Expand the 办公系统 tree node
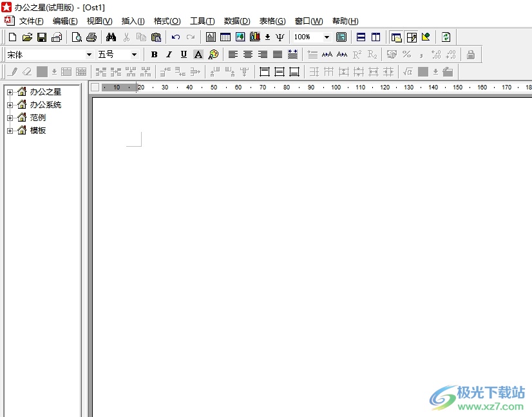 click(10, 105)
